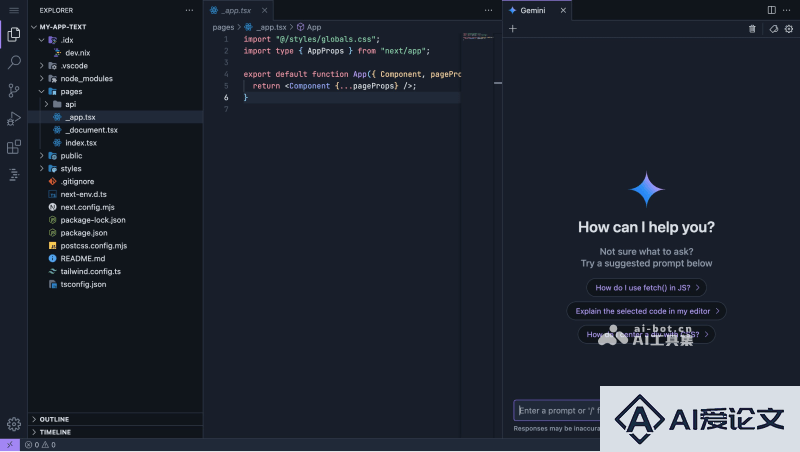Open the Manage gear icon in activity bar
Image resolution: width=800 pixels, height=452 pixels.
[14, 424]
